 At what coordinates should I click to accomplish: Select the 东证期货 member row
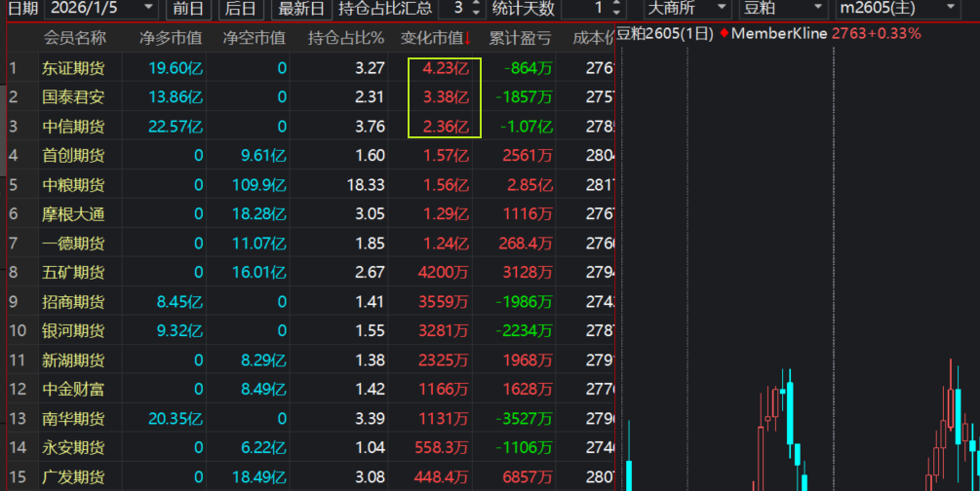coord(73,68)
